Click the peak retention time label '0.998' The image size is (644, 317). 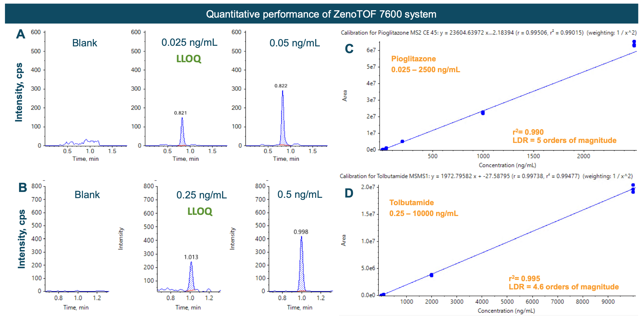point(301,232)
